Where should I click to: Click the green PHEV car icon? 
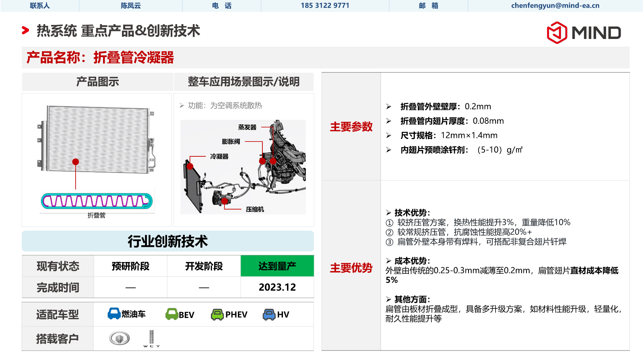tap(217, 314)
